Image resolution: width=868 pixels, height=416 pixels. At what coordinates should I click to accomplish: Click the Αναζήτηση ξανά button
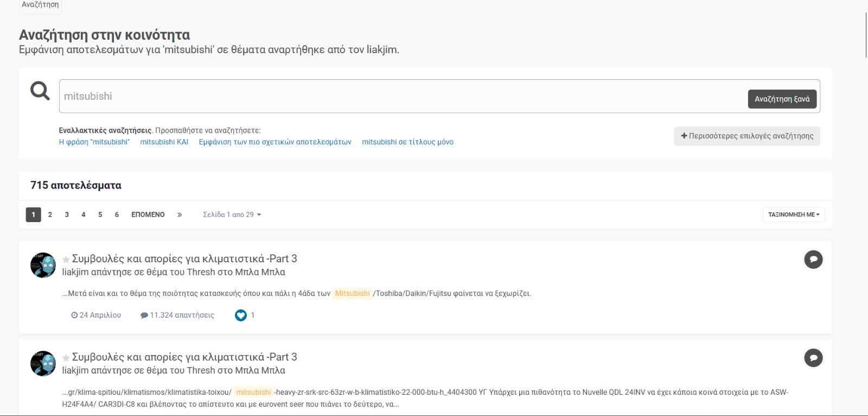click(x=782, y=99)
